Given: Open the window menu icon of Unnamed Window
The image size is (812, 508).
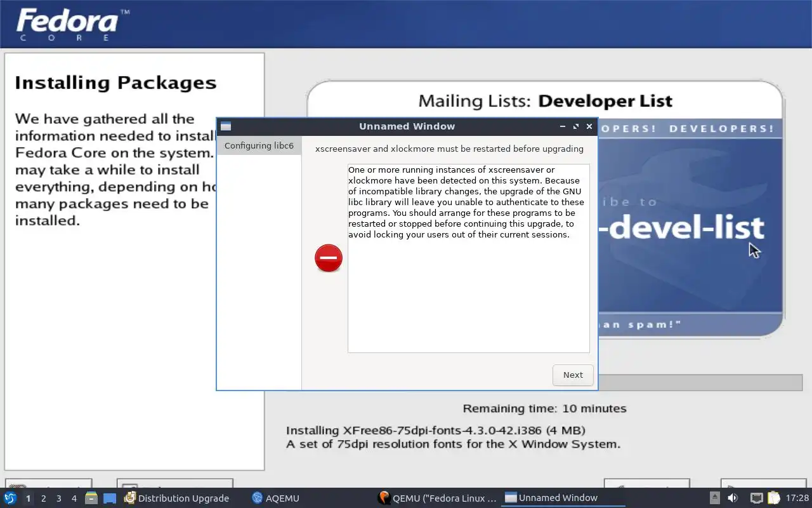Looking at the screenshot, I should coord(226,126).
